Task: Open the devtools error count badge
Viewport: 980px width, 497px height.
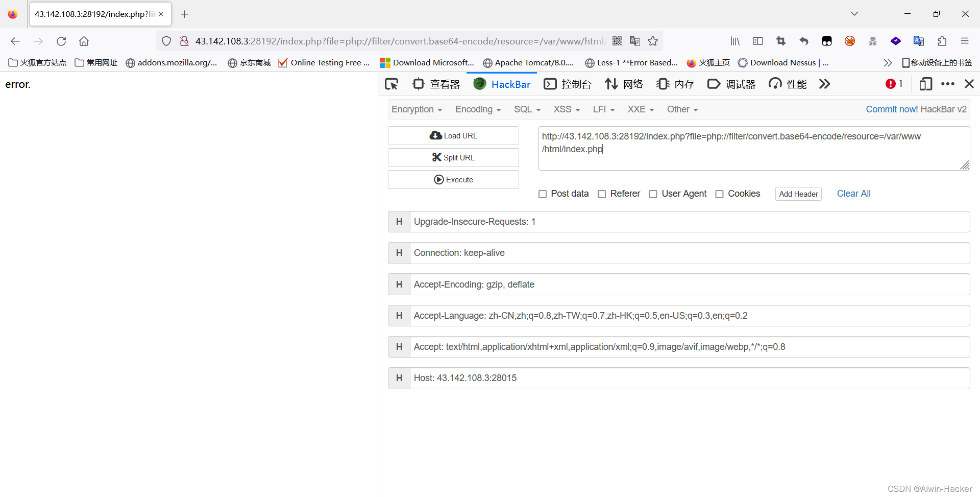Action: tap(894, 84)
